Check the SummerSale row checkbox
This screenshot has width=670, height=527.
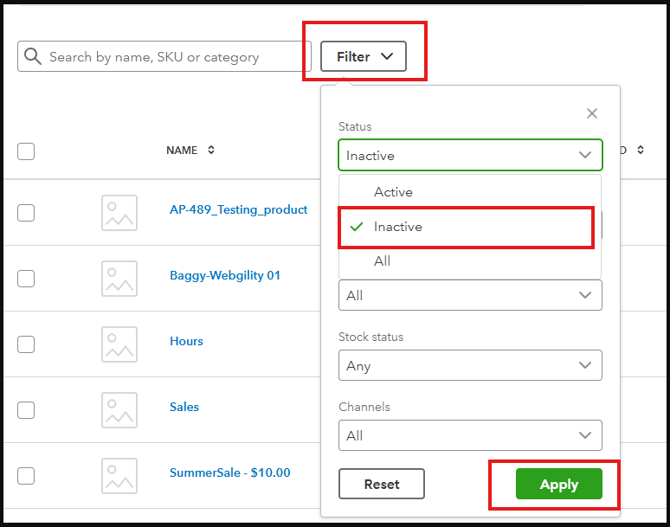(x=26, y=475)
